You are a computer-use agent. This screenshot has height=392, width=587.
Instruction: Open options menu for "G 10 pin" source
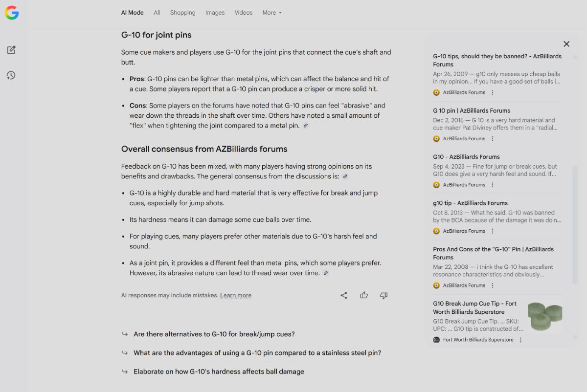click(493, 139)
